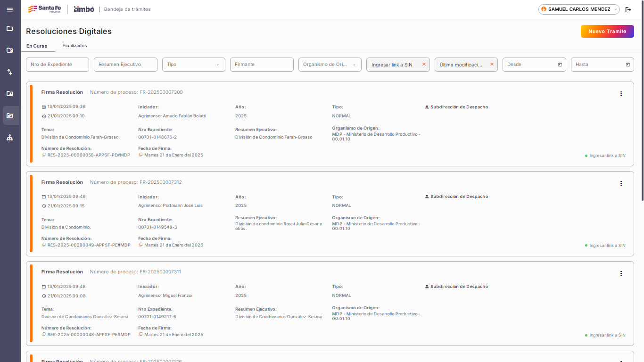Switch to the Finalizados tab
The image size is (644, 362).
pyautogui.click(x=74, y=46)
